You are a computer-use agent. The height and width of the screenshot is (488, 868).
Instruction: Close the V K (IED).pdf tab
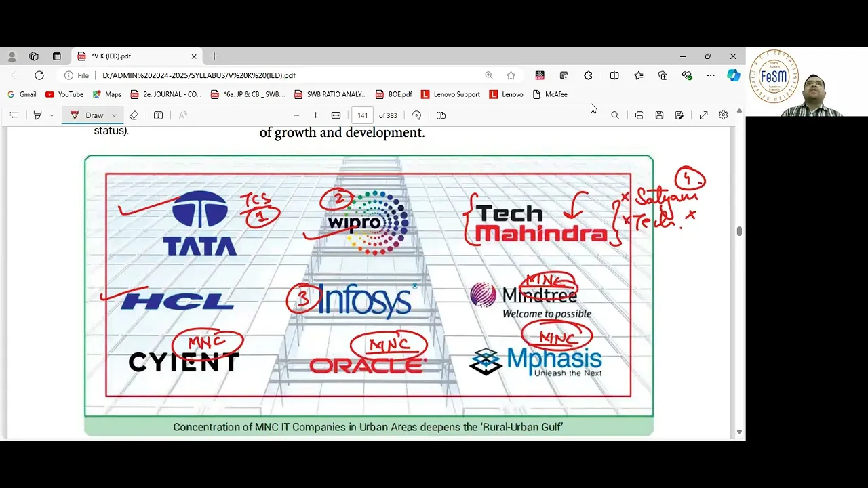click(x=194, y=56)
